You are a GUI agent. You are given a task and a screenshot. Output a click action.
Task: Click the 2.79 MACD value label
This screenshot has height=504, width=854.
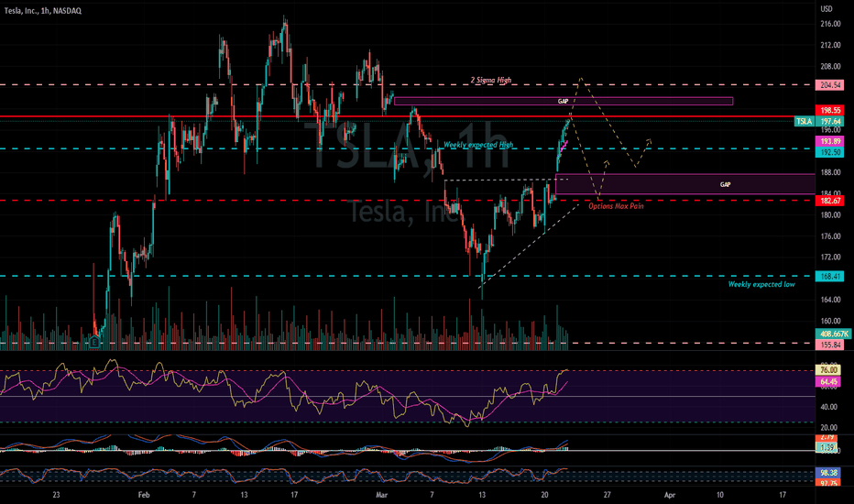pyautogui.click(x=828, y=437)
